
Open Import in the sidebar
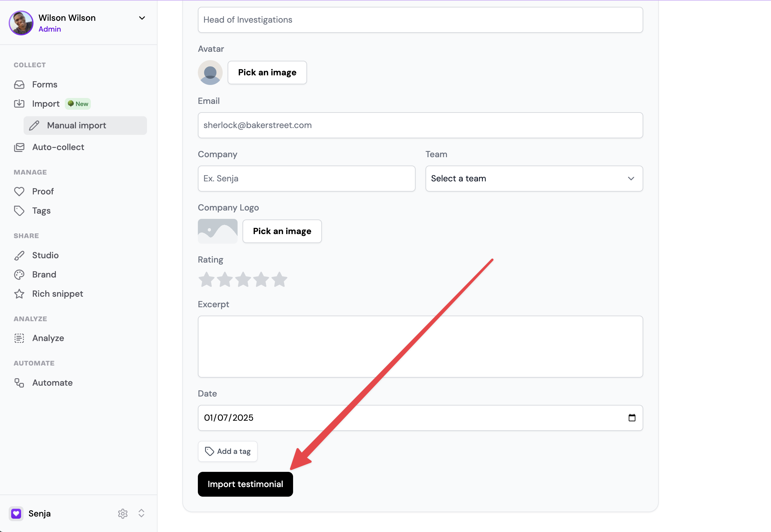click(x=46, y=104)
